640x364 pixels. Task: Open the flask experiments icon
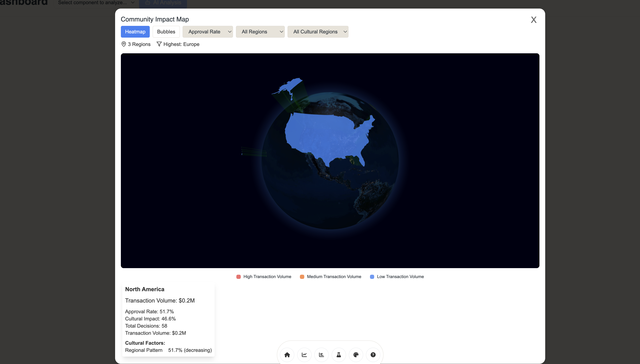(339, 354)
